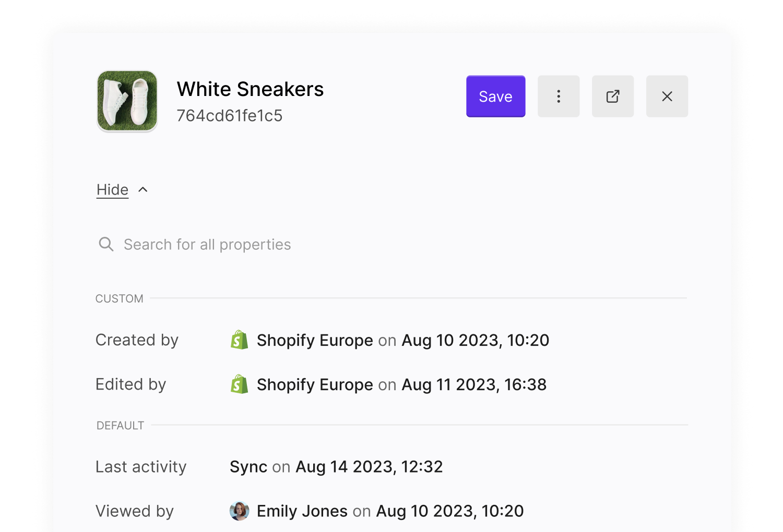Click Emily Jones's avatar picture
The height and width of the screenshot is (532, 783).
pyautogui.click(x=239, y=511)
